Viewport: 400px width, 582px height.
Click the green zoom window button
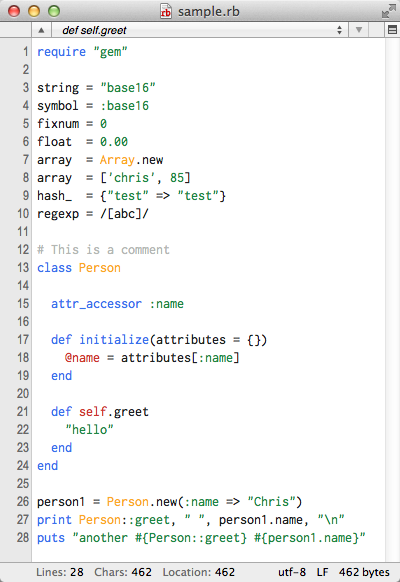click(54, 11)
